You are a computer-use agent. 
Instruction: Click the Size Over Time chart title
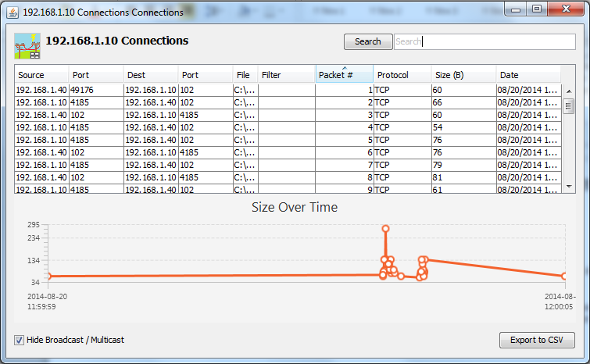pos(295,207)
